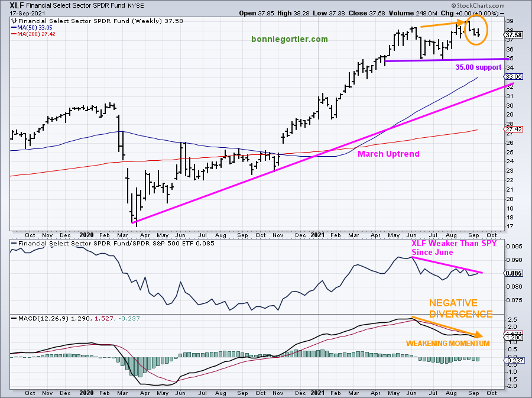Click the 37.58 price axis tag
Screen dimensions: 532x398
click(x=513, y=35)
